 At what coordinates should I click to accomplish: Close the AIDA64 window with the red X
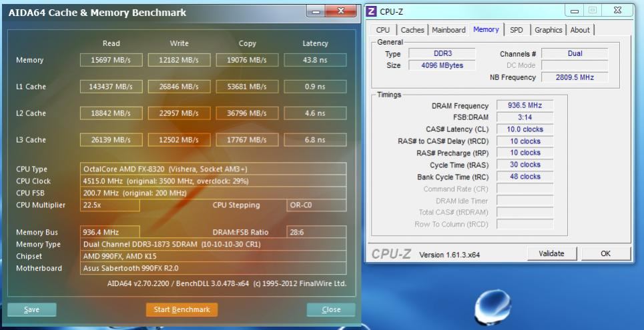tap(340, 11)
